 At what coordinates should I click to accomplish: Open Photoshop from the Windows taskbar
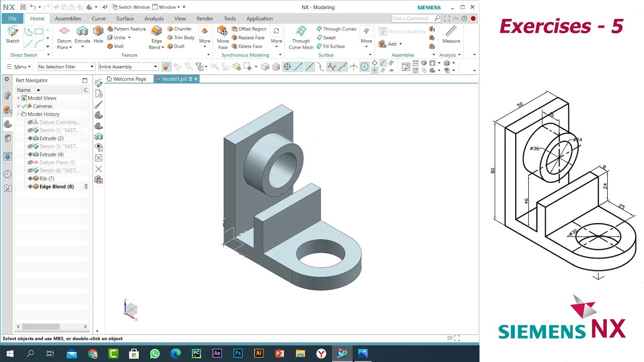238,353
